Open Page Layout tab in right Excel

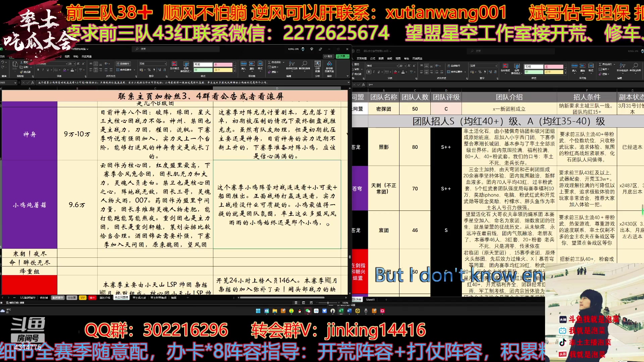(x=362, y=58)
